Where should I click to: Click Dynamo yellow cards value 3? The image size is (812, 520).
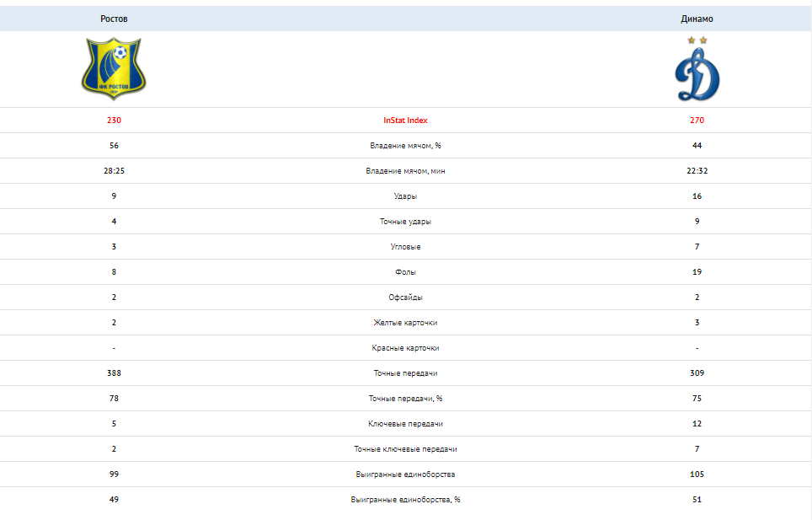(x=697, y=323)
